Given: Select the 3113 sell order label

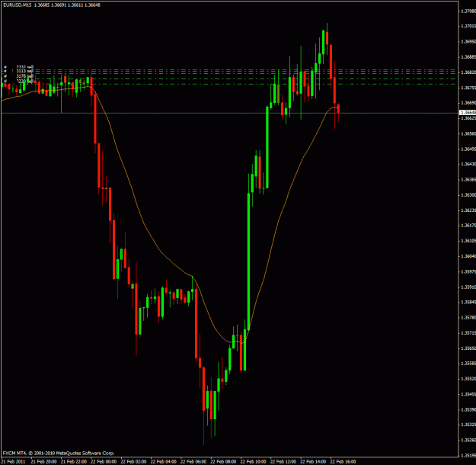Looking at the screenshot, I should click(24, 71).
